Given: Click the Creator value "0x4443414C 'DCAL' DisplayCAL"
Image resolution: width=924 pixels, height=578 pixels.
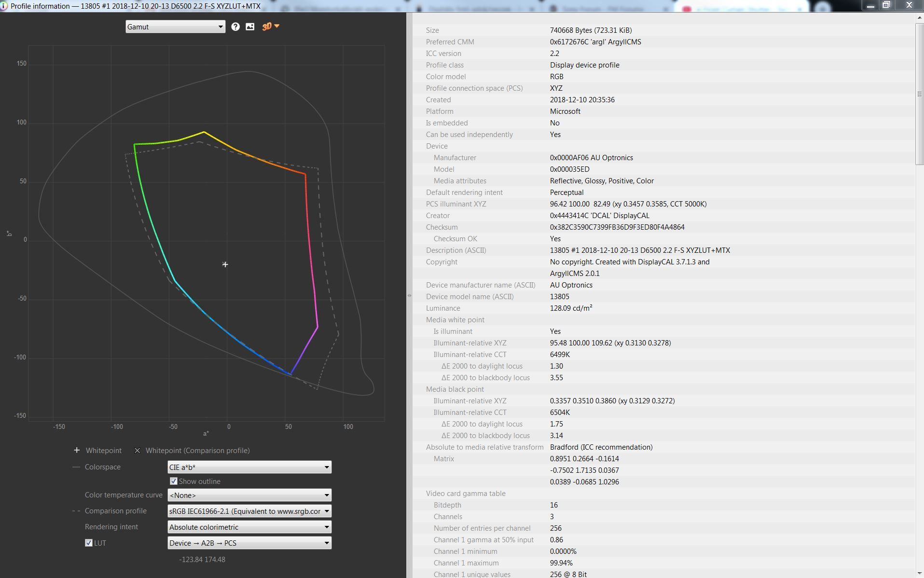Looking at the screenshot, I should pyautogui.click(x=599, y=216).
